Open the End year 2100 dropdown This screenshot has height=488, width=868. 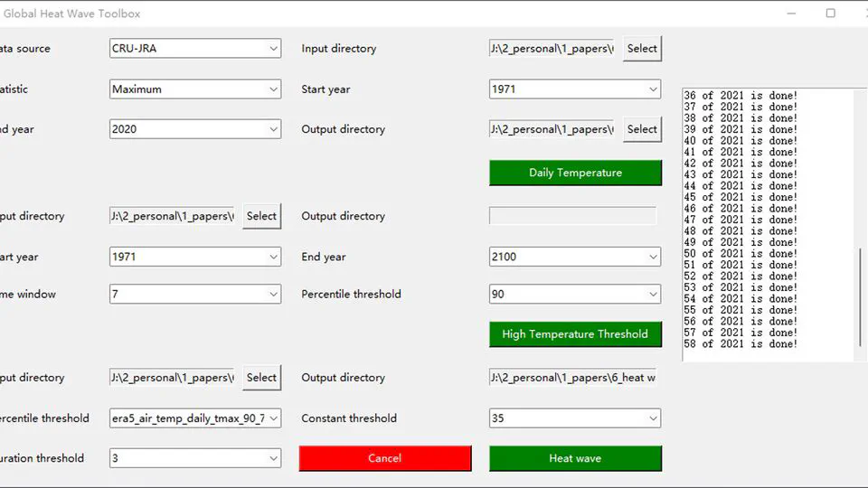(x=574, y=257)
